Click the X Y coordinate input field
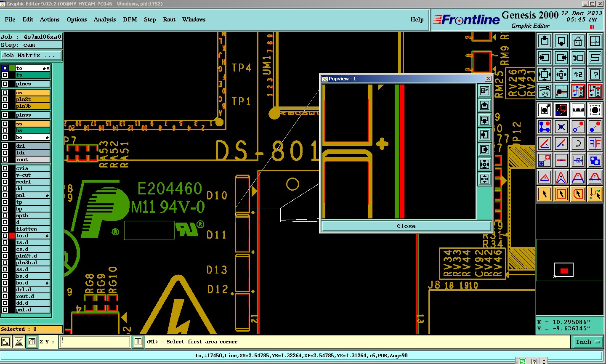The image size is (606, 364). point(95,342)
